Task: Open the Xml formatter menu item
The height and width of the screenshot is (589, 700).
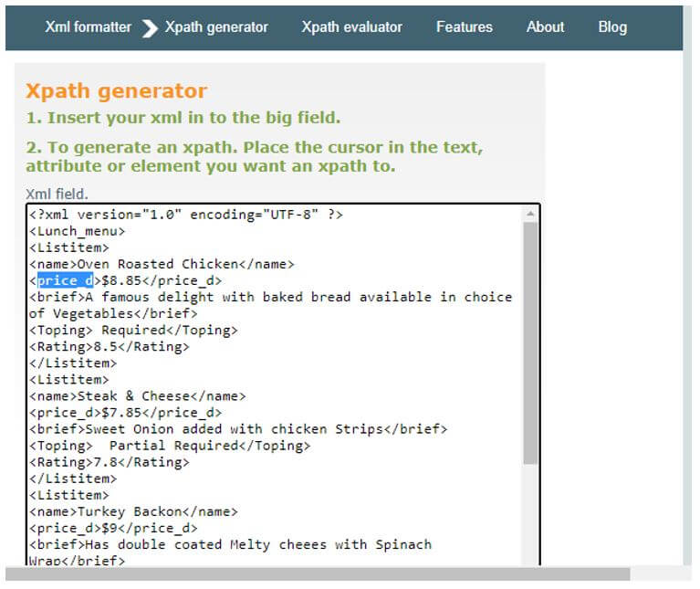Action: coord(88,27)
